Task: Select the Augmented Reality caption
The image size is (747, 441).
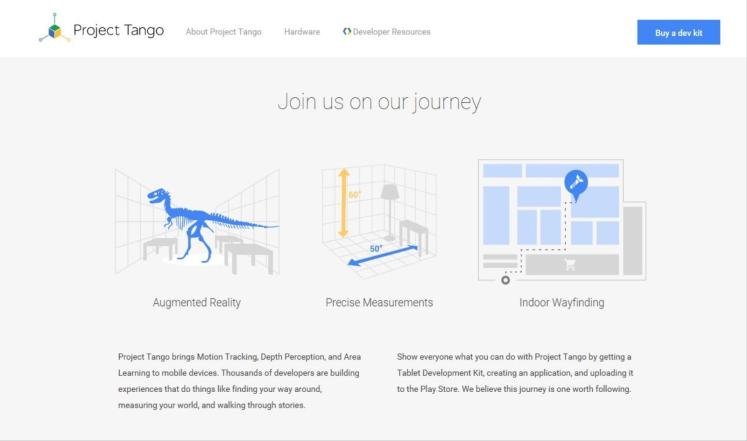Action: pos(196,302)
